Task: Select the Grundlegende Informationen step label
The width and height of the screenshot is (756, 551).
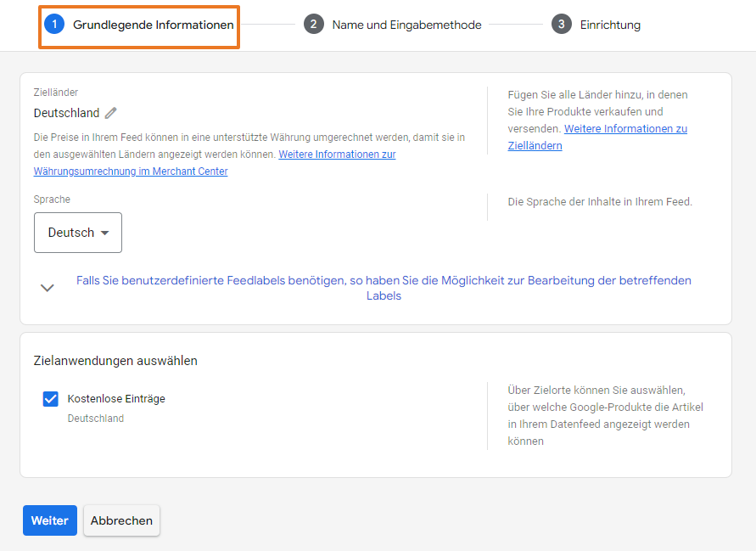Action: click(x=154, y=25)
